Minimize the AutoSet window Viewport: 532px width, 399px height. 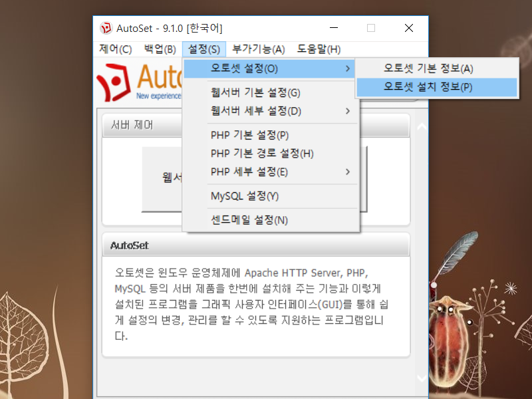pos(334,28)
